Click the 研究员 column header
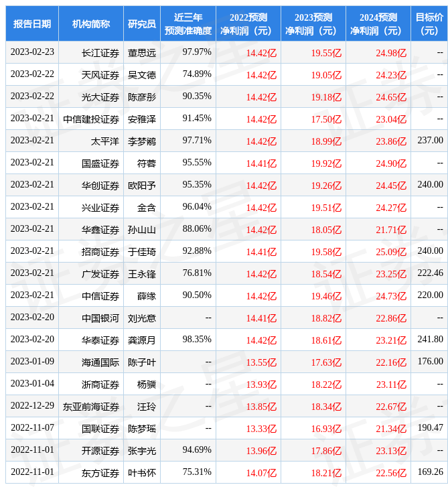Viewport: 448px width, 489px height. coord(142,24)
